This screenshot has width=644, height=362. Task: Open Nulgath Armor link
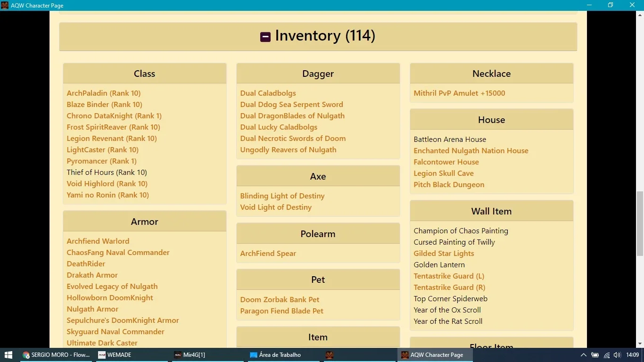pos(92,309)
